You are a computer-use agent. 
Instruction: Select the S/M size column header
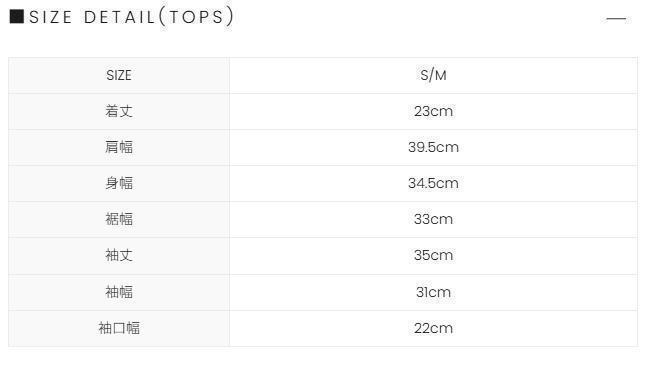433,75
